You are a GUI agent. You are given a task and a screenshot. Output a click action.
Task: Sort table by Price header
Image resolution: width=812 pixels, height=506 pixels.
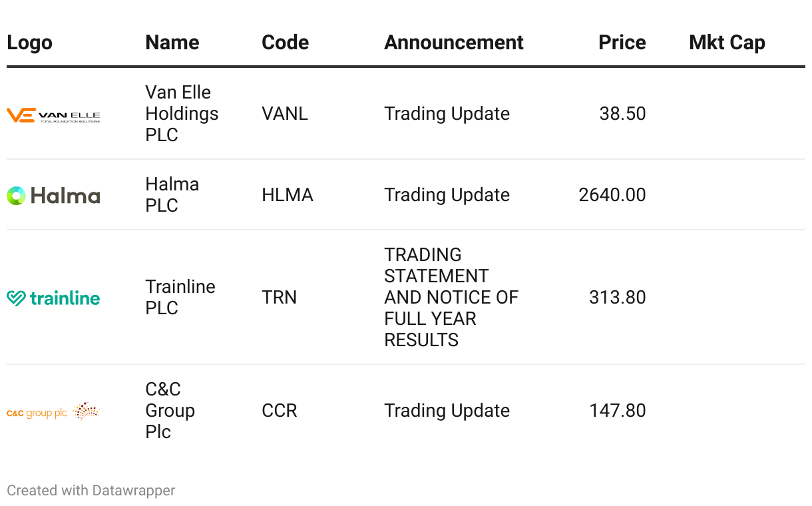[622, 43]
